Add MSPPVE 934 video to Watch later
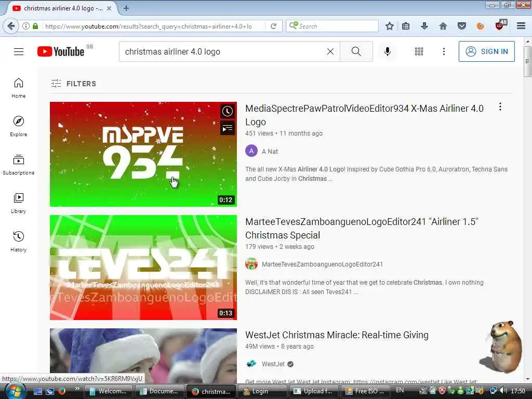This screenshot has width=532, height=399. pos(228,111)
